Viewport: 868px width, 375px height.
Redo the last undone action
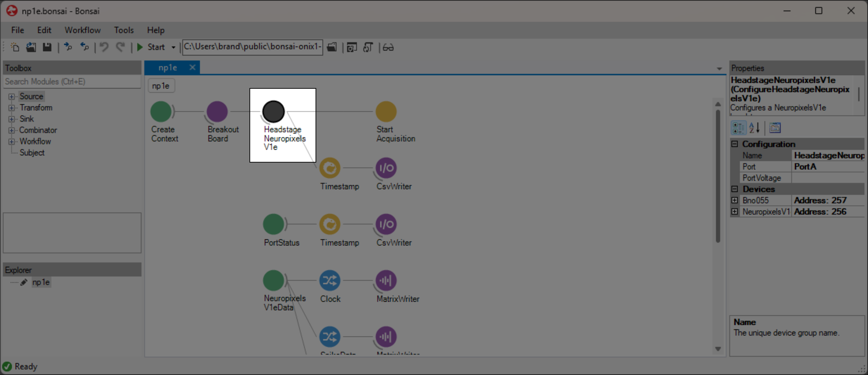(x=120, y=47)
